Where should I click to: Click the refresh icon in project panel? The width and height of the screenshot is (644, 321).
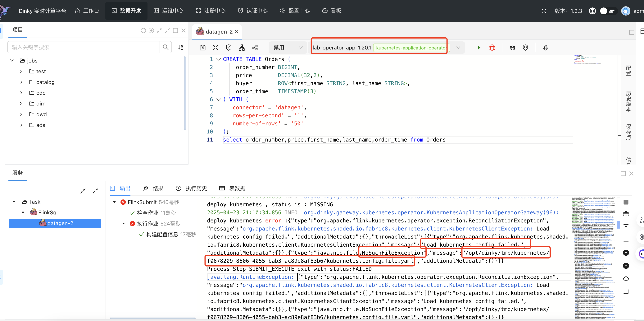143,30
